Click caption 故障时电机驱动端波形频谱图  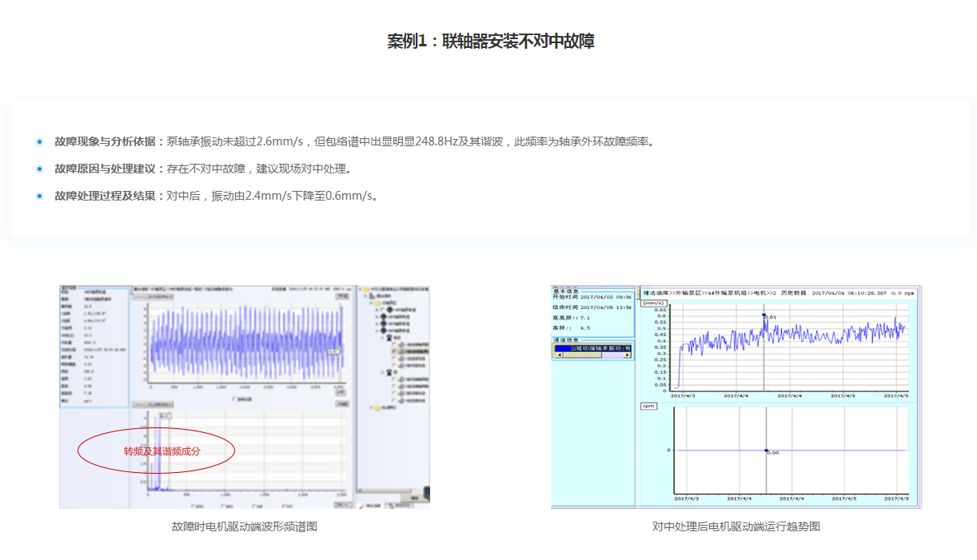point(245,526)
